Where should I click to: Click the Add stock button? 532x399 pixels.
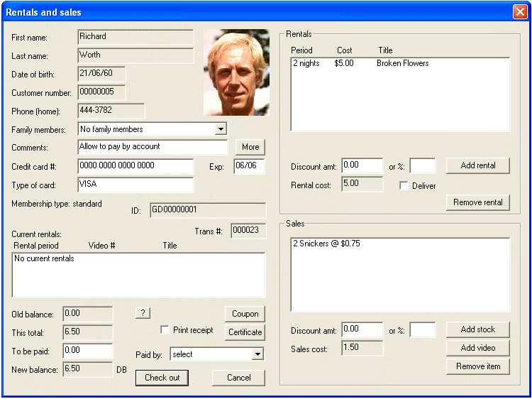click(477, 329)
